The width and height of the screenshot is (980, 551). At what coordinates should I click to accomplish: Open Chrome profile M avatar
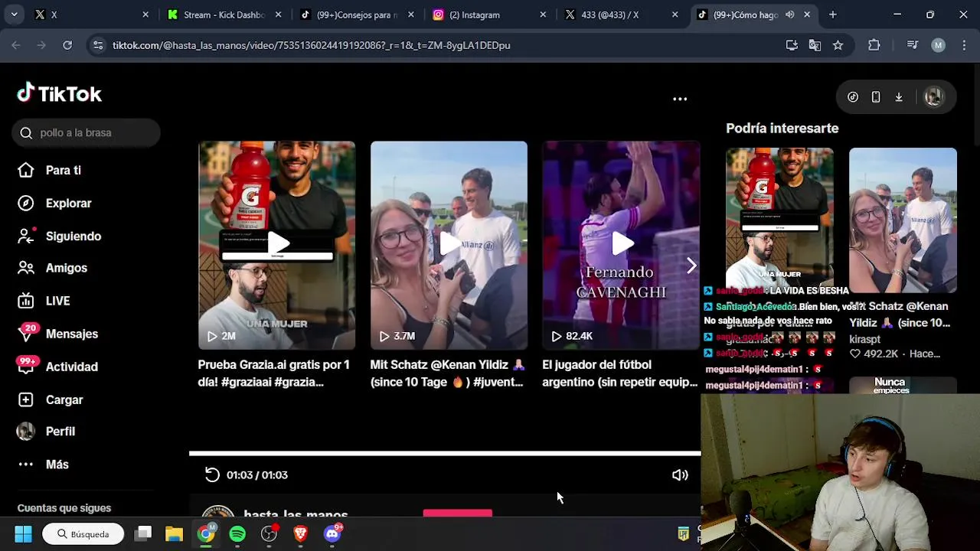click(938, 45)
